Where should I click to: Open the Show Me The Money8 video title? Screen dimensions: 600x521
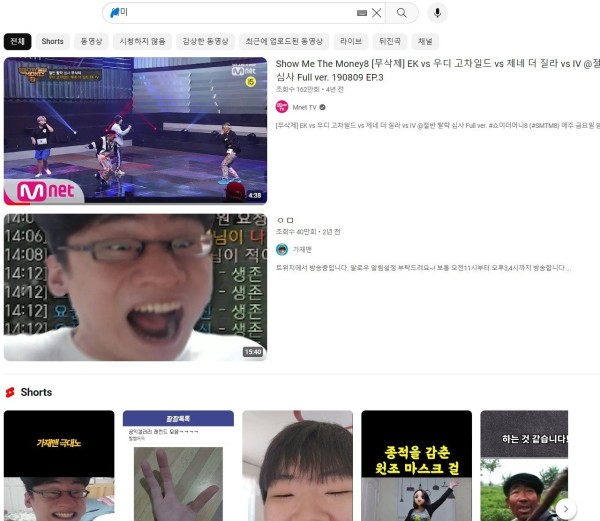tap(437, 70)
